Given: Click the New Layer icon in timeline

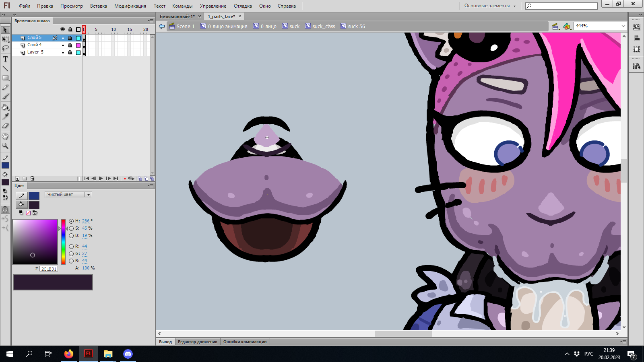Looking at the screenshot, I should click(17, 179).
